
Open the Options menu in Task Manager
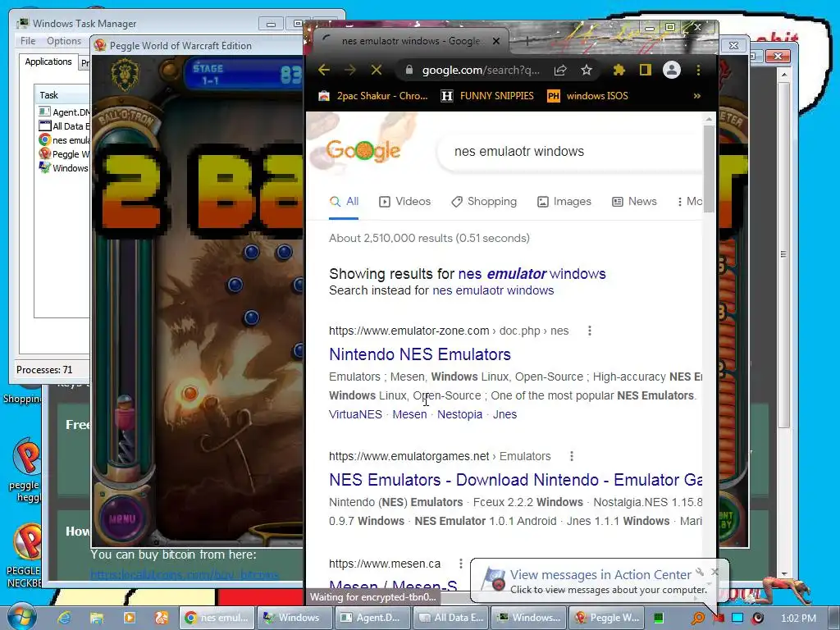pyautogui.click(x=64, y=41)
